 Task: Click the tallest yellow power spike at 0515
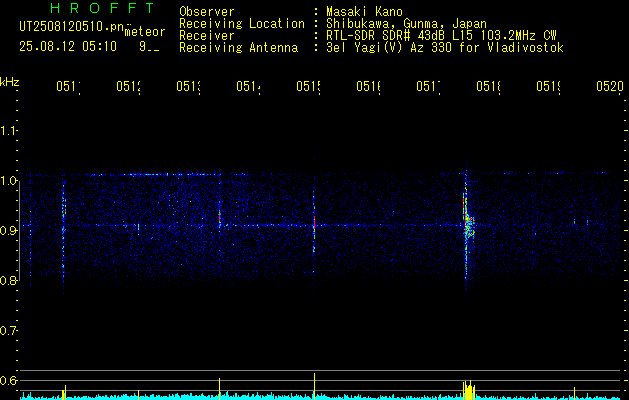tap(314, 386)
